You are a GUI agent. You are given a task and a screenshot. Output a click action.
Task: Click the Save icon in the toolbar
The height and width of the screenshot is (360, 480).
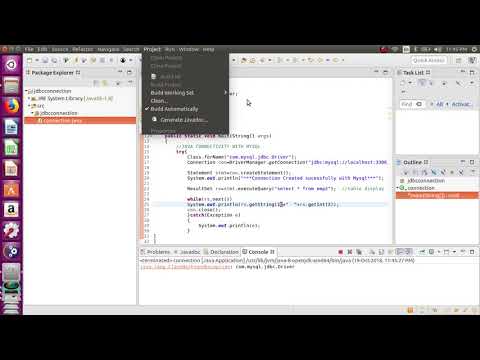[45, 60]
